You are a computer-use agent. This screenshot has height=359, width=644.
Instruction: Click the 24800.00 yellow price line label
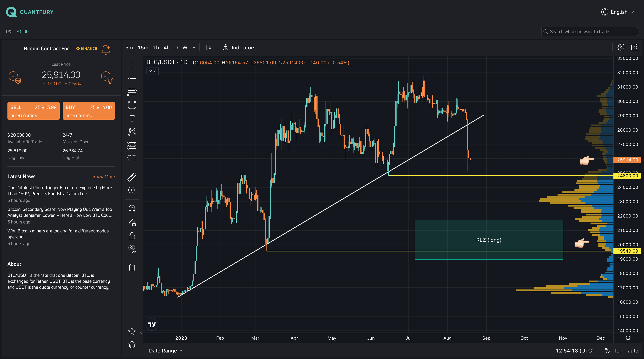pyautogui.click(x=627, y=176)
